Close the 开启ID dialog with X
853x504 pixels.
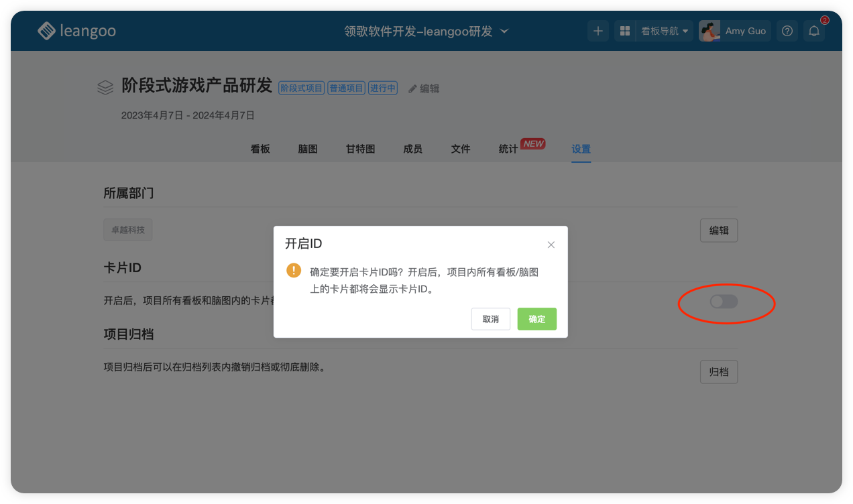(551, 245)
